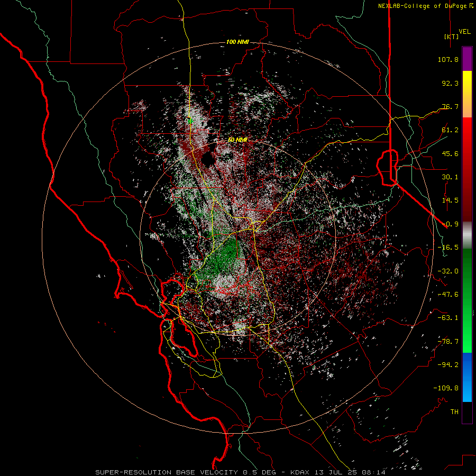The height and width of the screenshot is (476, 476).
Task: Click the 107.8 value on velocity scale
Action: click(448, 59)
